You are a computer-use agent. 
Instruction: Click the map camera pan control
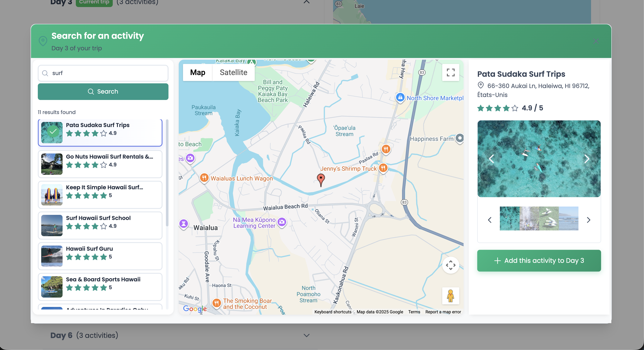coord(450,265)
